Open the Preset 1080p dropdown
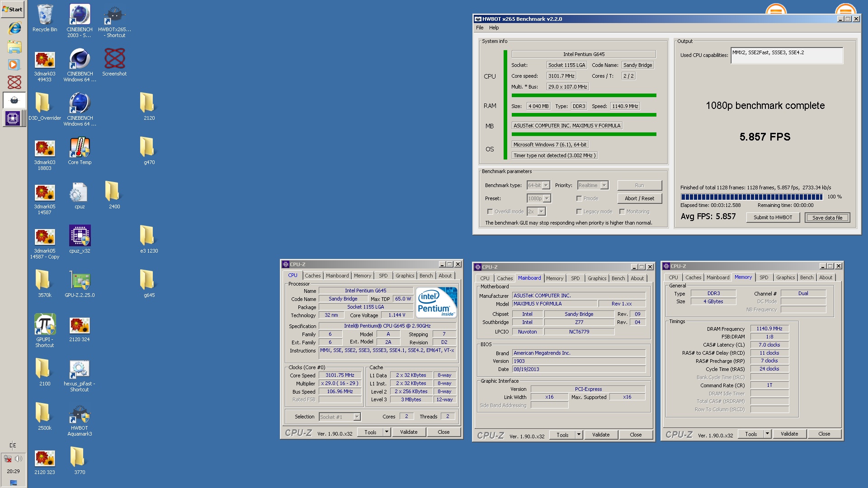Image resolution: width=868 pixels, height=488 pixels. pyautogui.click(x=539, y=198)
